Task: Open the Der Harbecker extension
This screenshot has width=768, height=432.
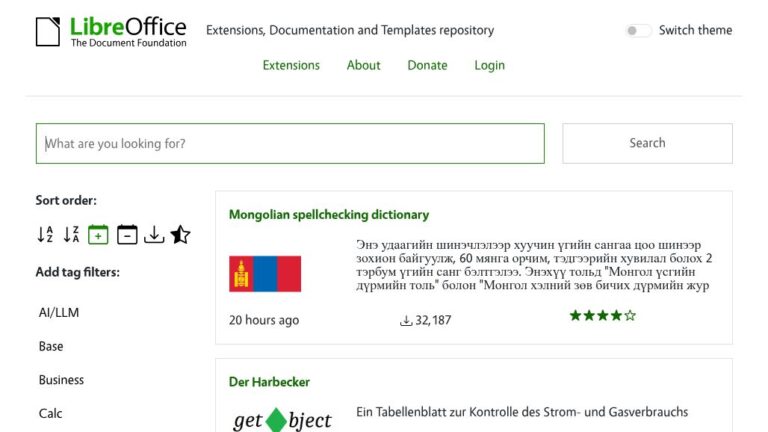Action: (x=269, y=382)
